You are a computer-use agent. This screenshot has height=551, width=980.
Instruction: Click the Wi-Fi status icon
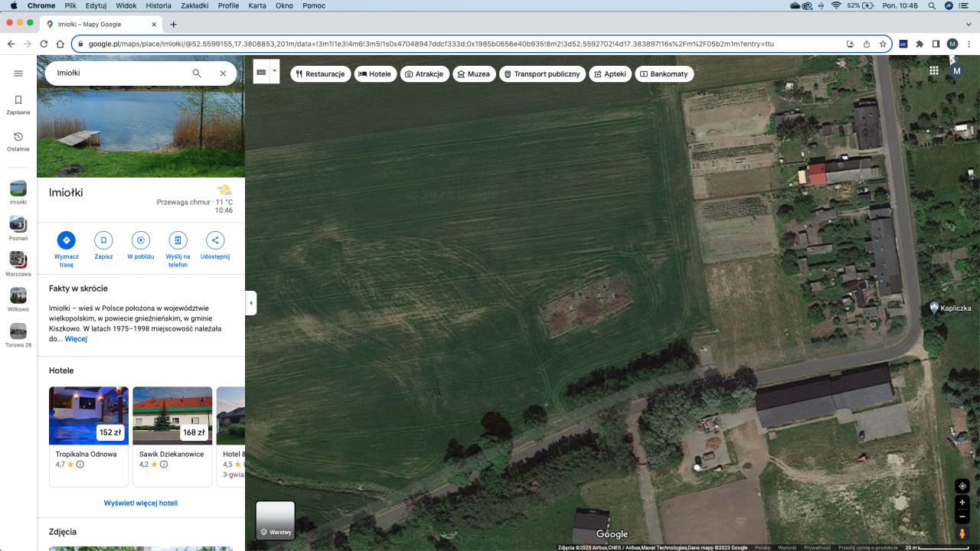point(835,5)
